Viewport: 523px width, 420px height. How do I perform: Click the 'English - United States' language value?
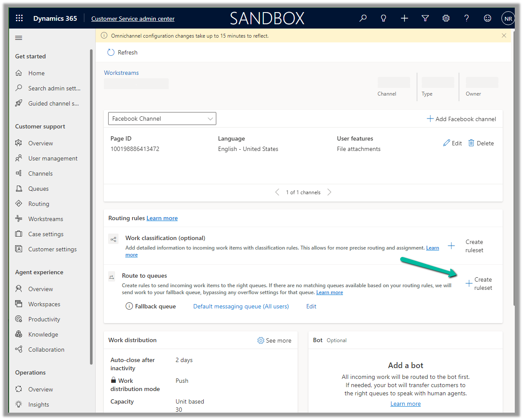pyautogui.click(x=248, y=149)
